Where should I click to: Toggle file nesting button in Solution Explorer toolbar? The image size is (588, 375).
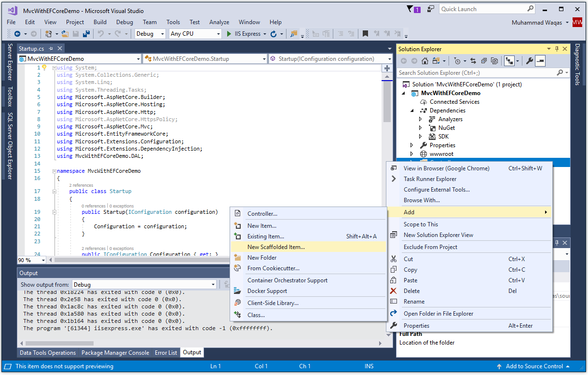pyautogui.click(x=509, y=61)
